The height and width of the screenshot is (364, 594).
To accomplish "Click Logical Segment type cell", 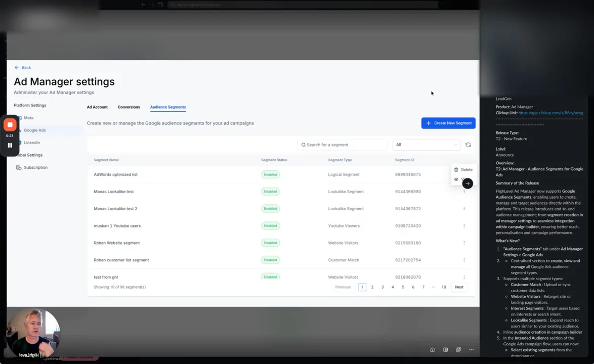I will tap(344, 174).
